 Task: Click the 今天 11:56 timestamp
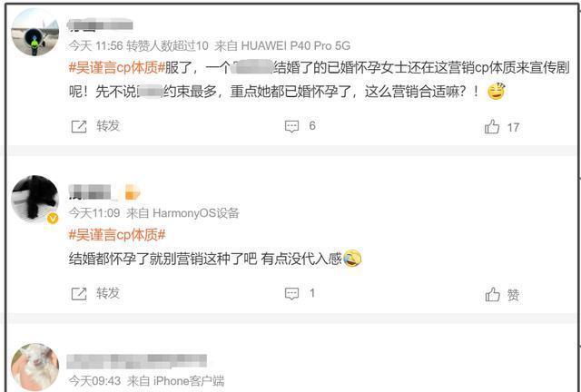point(95,45)
